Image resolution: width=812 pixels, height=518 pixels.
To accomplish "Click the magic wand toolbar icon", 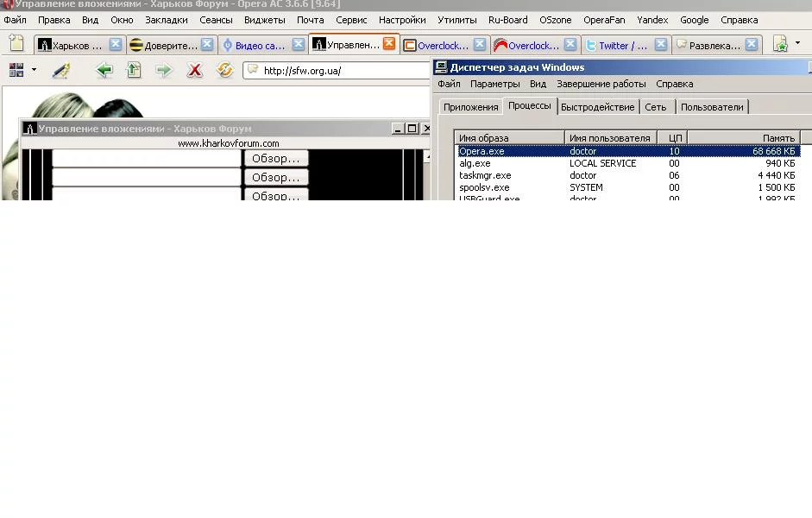I will 61,71.
